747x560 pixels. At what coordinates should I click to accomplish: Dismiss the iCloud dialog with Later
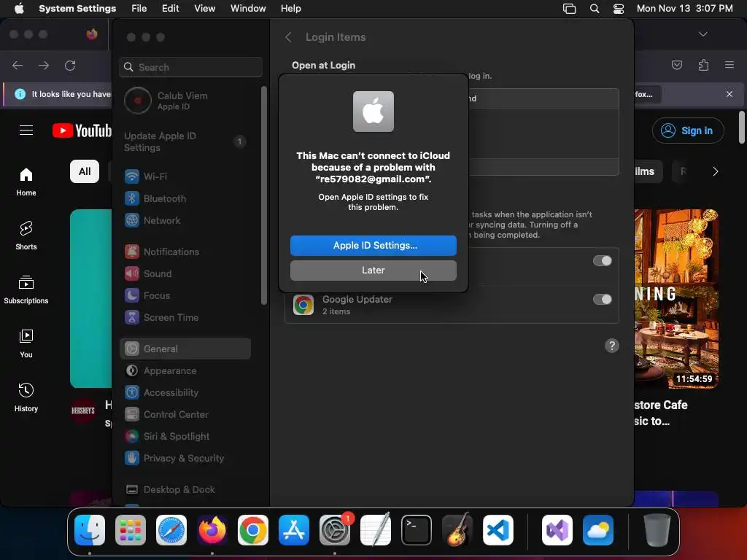tap(373, 270)
